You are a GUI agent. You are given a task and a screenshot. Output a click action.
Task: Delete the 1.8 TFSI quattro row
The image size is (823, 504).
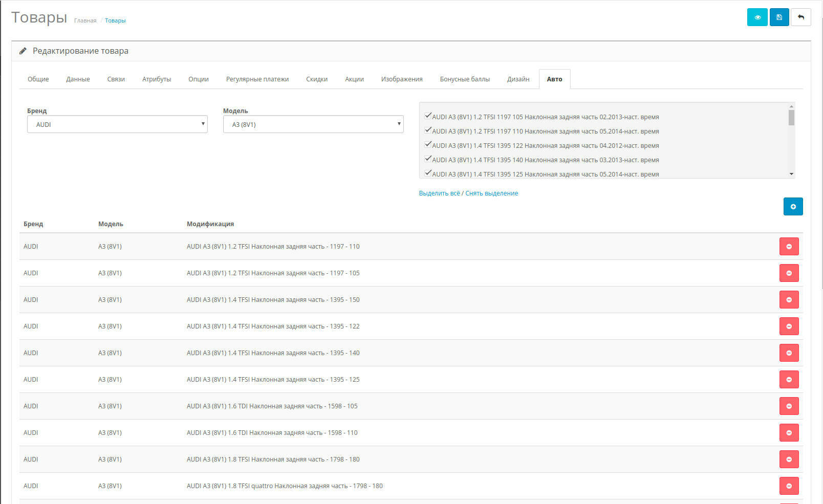click(789, 486)
